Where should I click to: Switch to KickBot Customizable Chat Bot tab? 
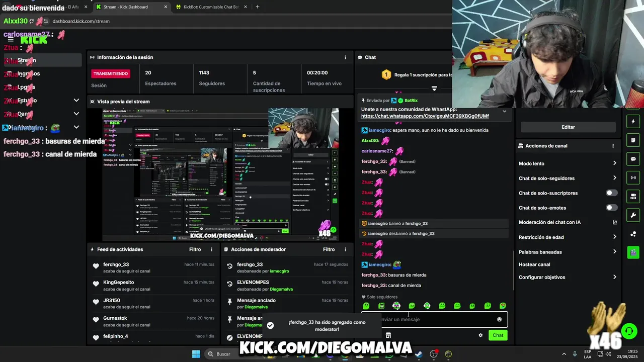[211, 7]
